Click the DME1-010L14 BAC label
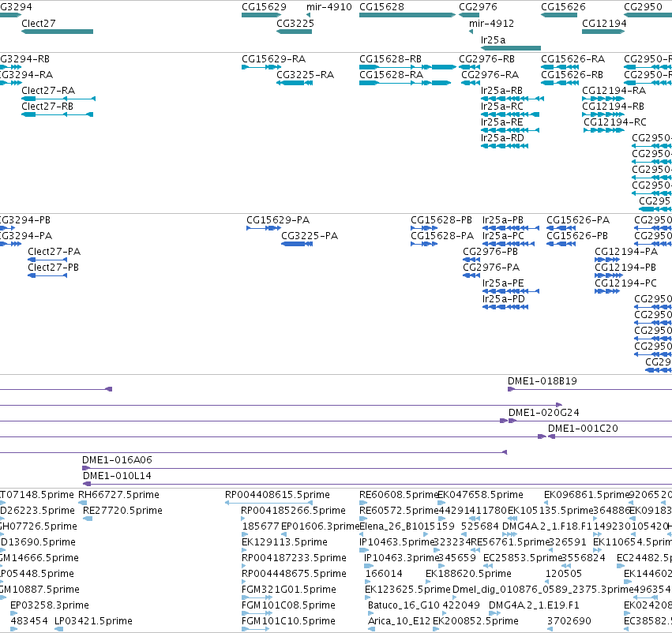Viewport: 672px width, 633px height. click(117, 476)
